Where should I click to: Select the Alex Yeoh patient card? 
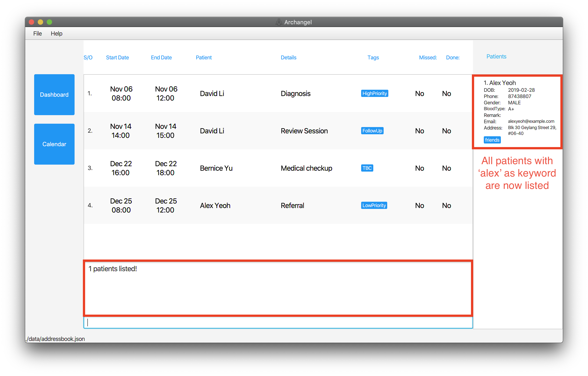517,112
